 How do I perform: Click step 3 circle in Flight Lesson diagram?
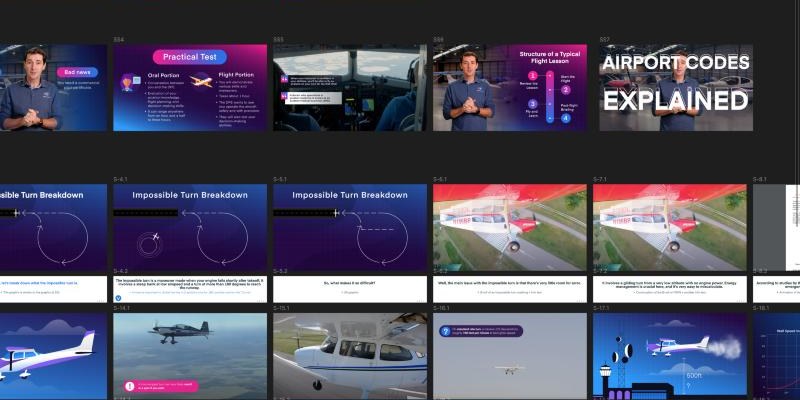click(x=533, y=104)
